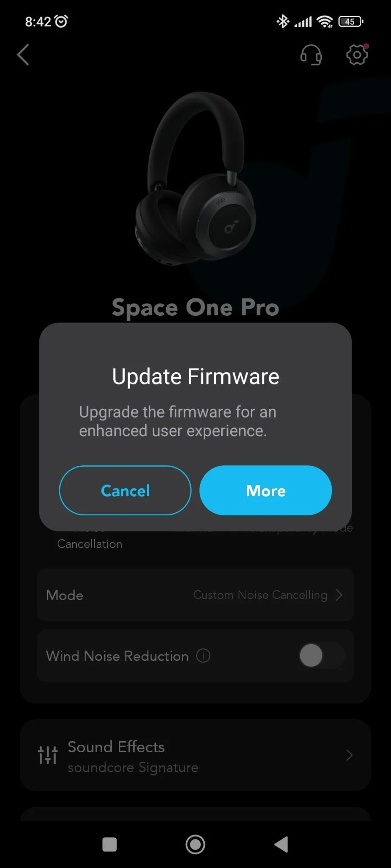391x868 pixels.
Task: Toggle the Wind Noise Reduction switch
Action: click(x=322, y=655)
